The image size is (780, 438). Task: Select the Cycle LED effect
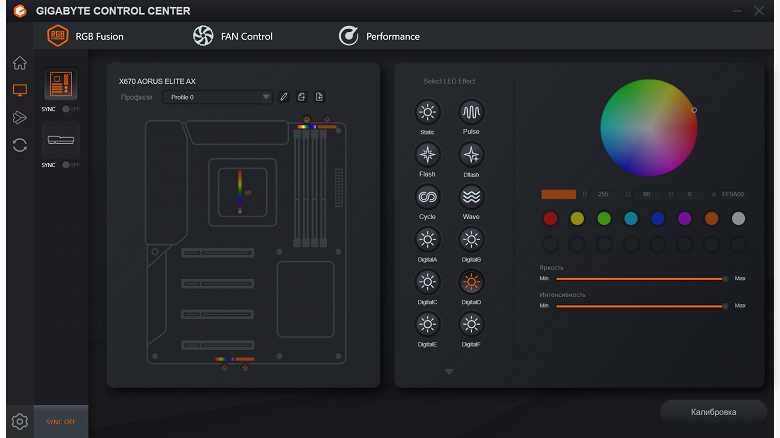click(427, 197)
